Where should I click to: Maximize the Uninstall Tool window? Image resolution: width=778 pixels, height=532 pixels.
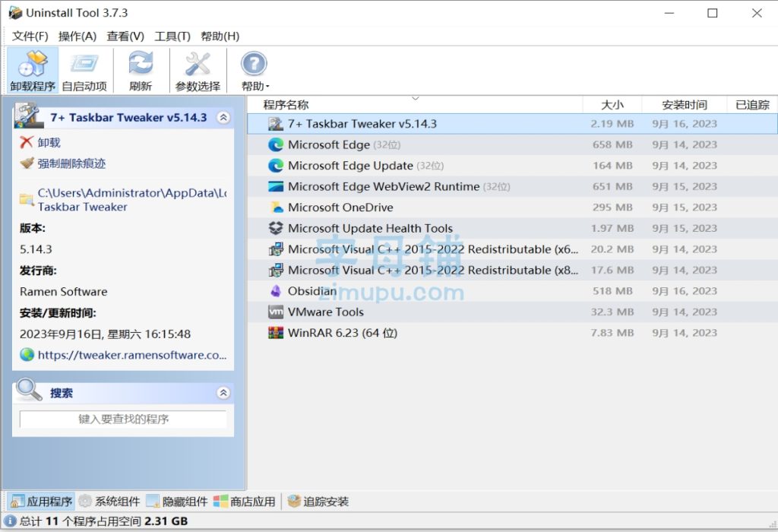tap(712, 13)
